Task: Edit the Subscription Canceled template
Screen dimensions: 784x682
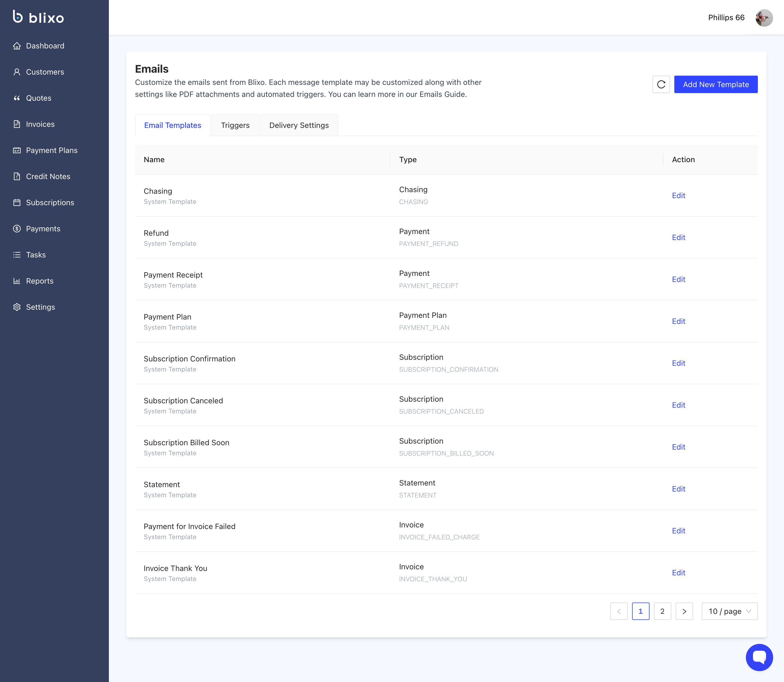Action: point(678,405)
